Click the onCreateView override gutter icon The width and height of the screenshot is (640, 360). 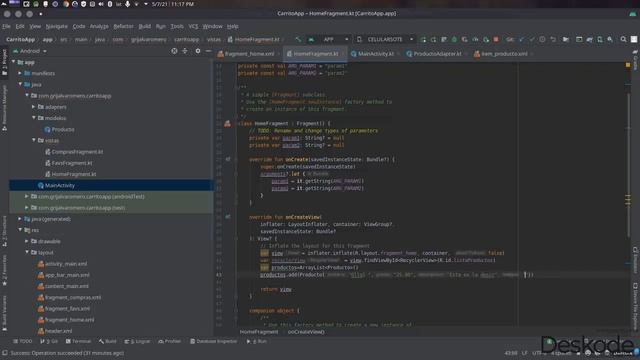point(228,217)
